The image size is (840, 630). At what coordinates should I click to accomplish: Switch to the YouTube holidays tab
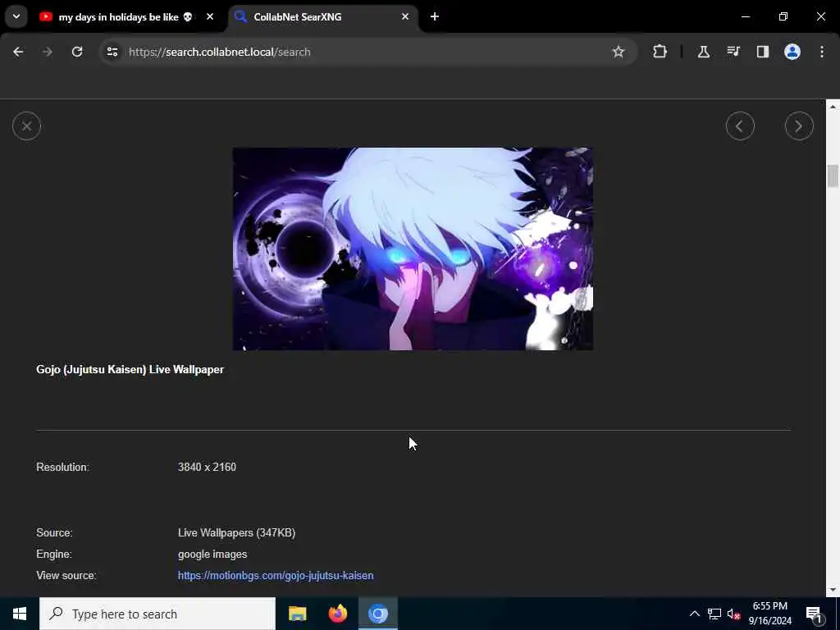(118, 17)
